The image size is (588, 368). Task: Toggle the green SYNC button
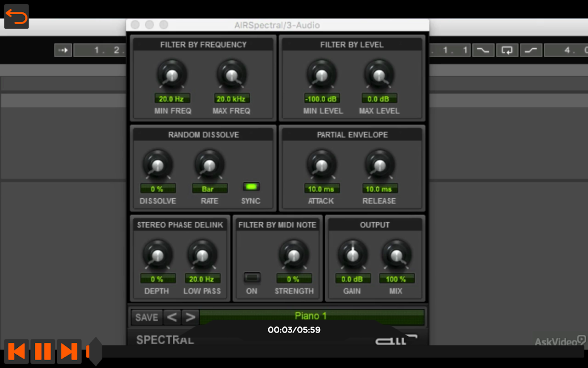pos(251,187)
